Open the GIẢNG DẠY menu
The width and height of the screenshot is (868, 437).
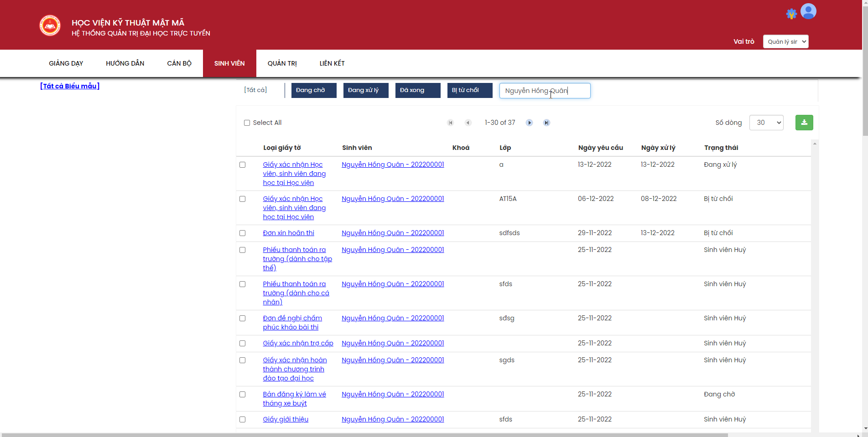click(x=66, y=63)
